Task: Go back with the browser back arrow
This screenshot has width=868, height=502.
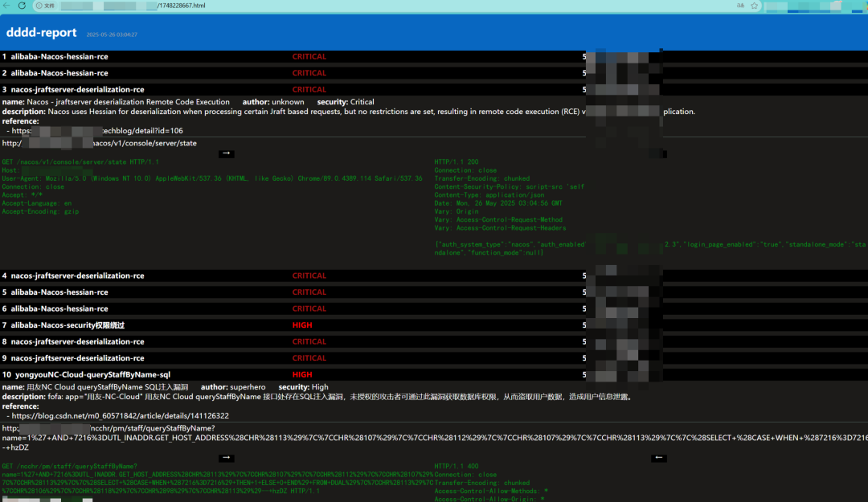Action: [6, 6]
